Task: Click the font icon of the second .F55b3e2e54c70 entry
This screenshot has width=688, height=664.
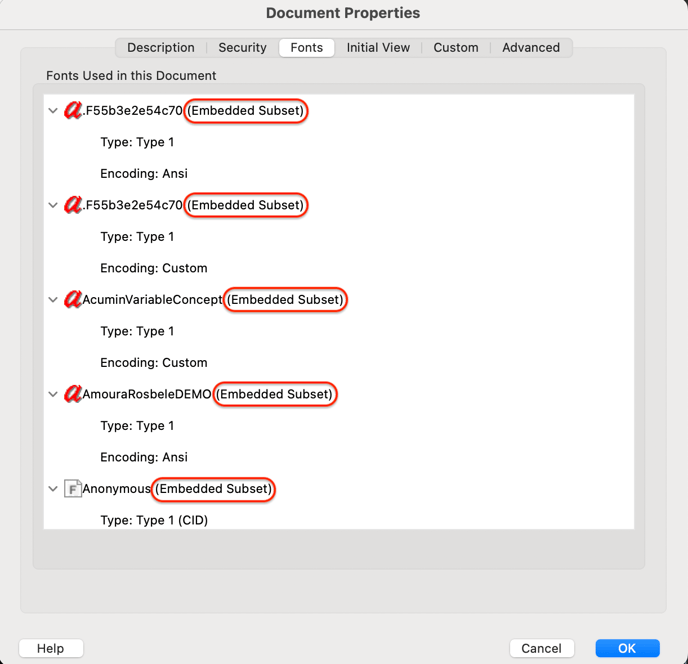Action: pos(73,205)
